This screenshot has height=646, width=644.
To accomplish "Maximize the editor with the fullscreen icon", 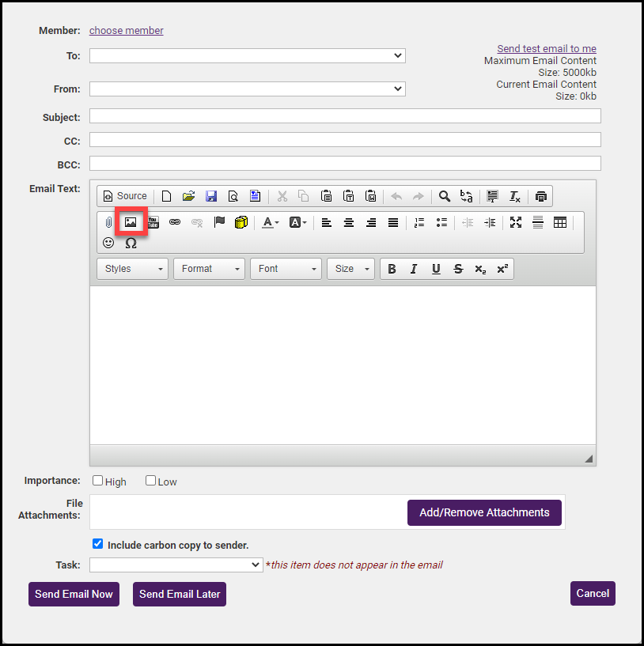I will click(516, 222).
